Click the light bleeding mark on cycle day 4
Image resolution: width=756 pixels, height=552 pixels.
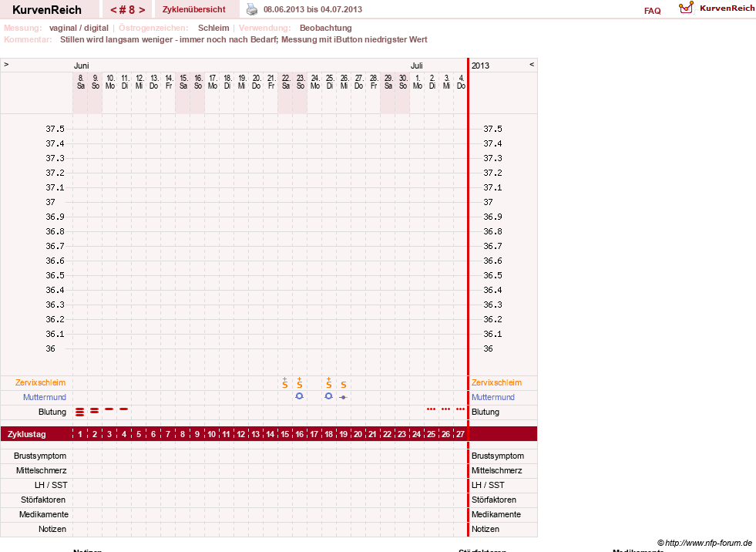click(124, 409)
